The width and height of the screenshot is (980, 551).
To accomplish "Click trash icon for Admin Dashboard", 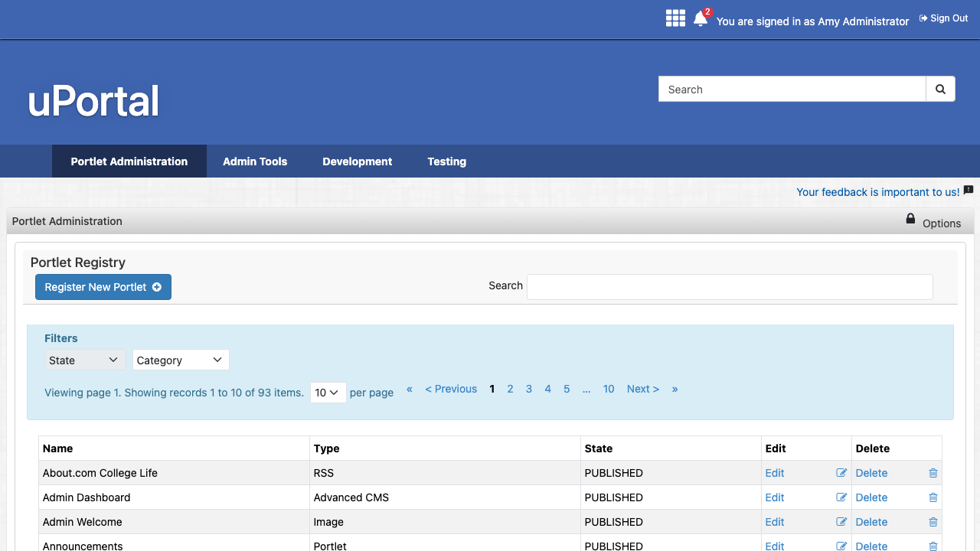I will pyautogui.click(x=933, y=497).
